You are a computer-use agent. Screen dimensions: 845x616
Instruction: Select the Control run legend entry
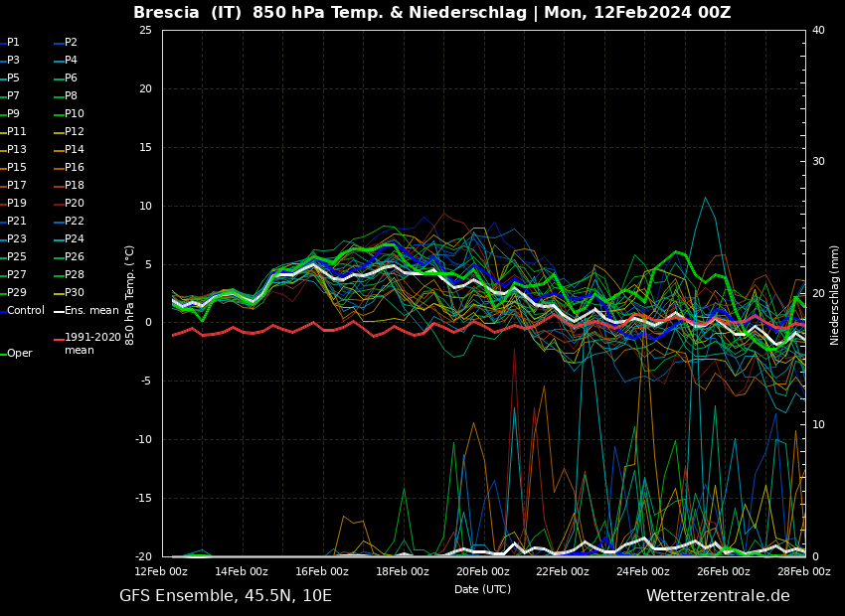[x=25, y=311]
